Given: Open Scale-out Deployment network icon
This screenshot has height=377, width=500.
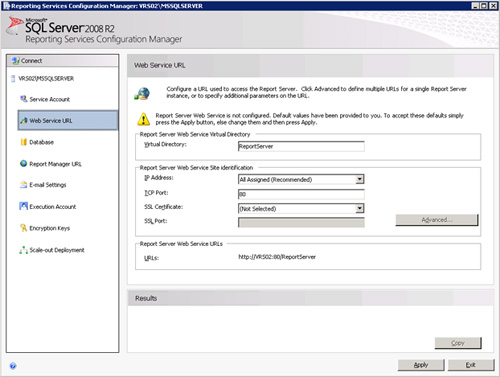Looking at the screenshot, I should point(23,250).
